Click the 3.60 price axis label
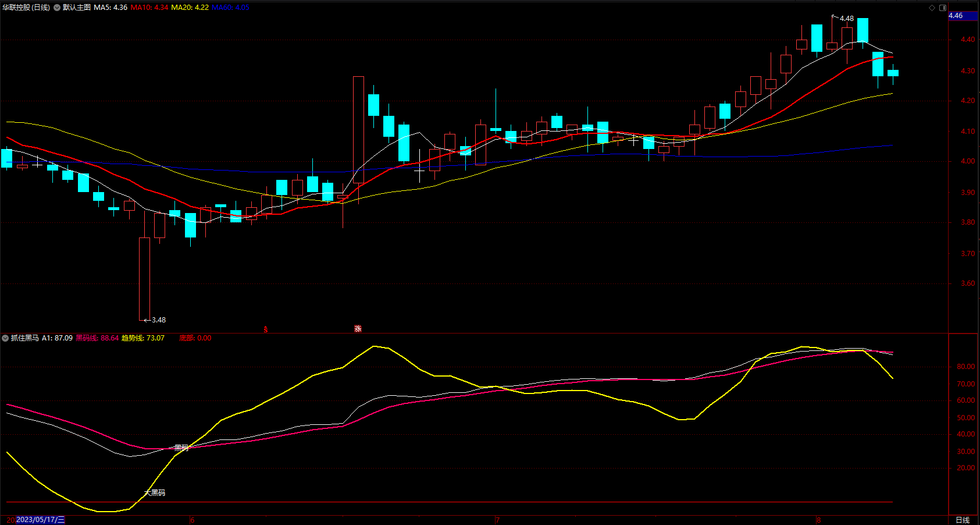 tap(968, 283)
